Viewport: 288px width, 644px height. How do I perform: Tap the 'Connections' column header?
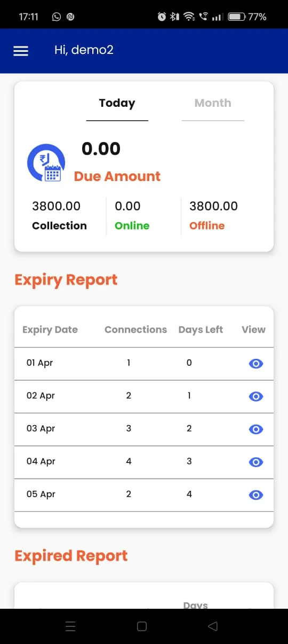click(135, 329)
